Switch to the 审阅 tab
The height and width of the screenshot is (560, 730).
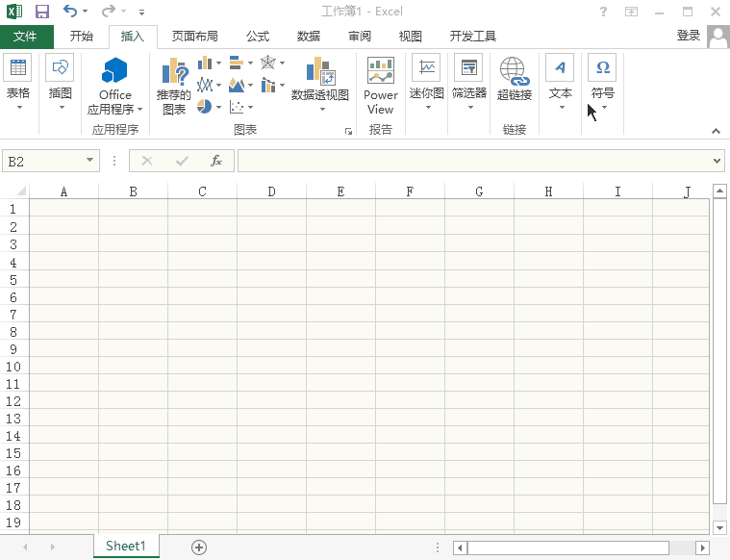[360, 37]
